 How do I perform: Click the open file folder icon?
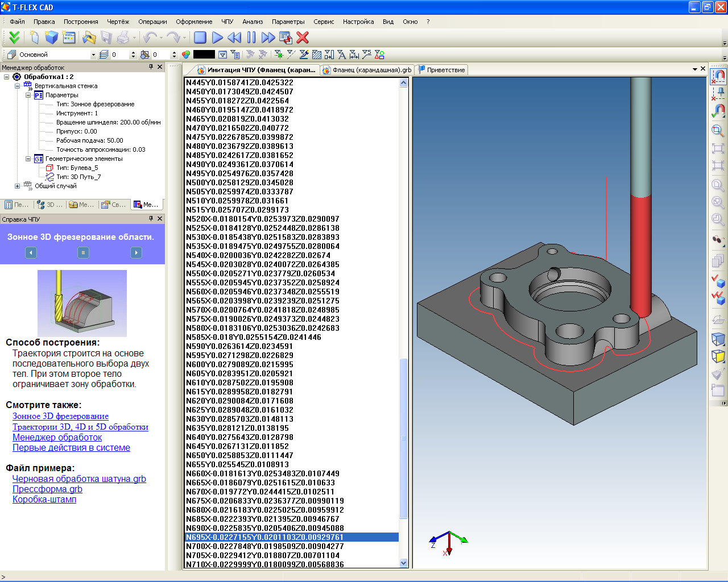click(x=89, y=38)
